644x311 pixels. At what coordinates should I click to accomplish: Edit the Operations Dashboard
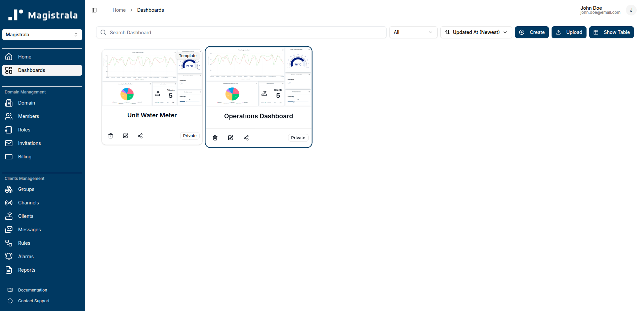pyautogui.click(x=230, y=138)
